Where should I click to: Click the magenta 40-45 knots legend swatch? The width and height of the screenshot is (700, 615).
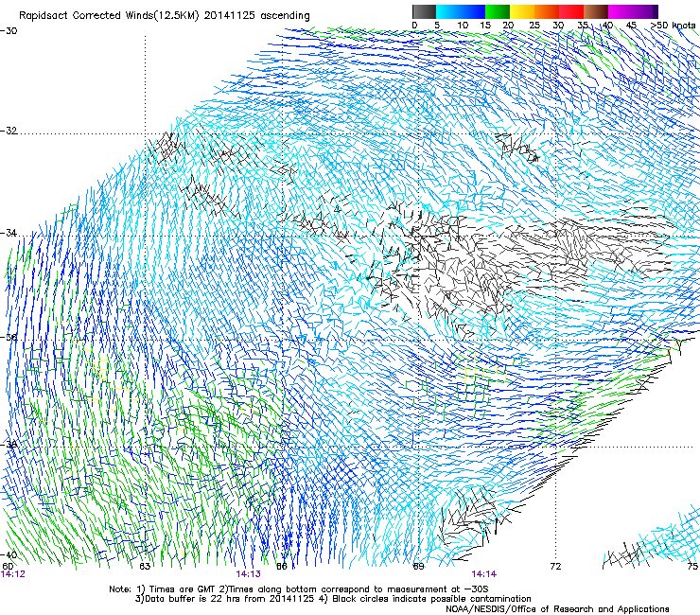tap(621, 11)
